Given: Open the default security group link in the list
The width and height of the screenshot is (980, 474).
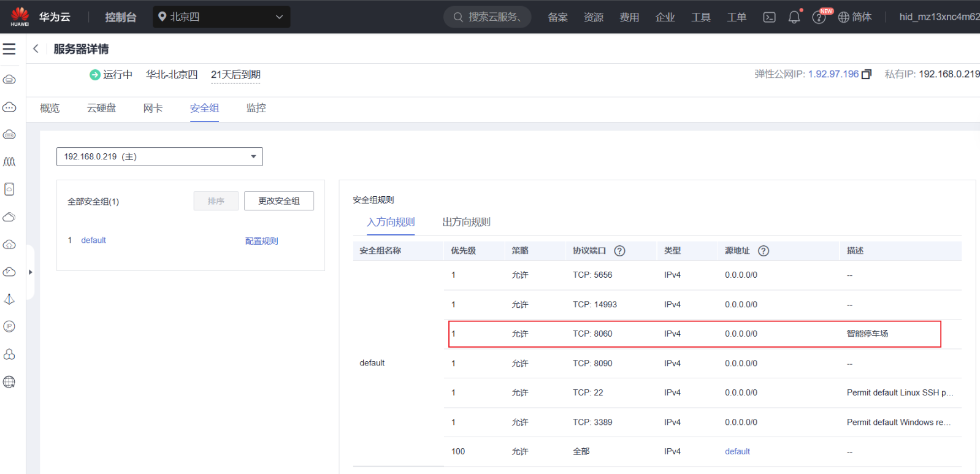Looking at the screenshot, I should click(x=93, y=240).
